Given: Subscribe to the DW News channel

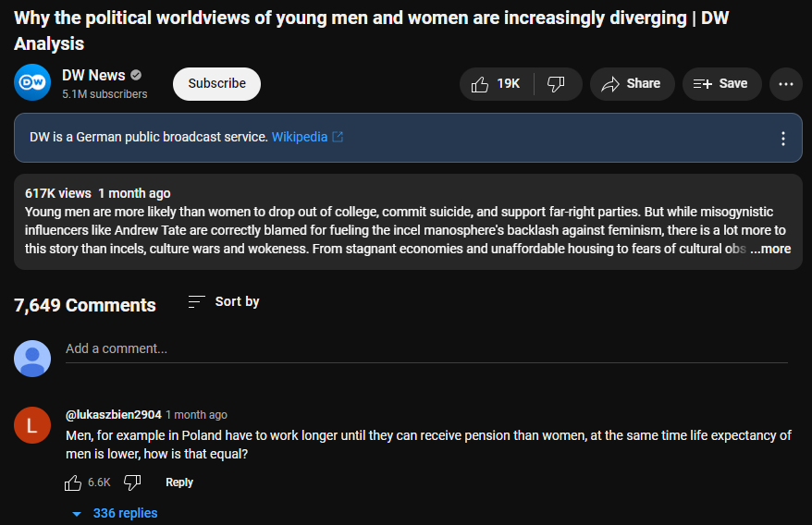Looking at the screenshot, I should pyautogui.click(x=216, y=84).
